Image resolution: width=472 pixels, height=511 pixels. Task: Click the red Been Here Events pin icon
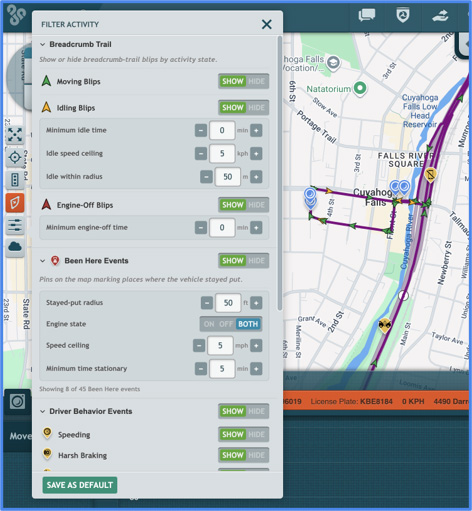click(55, 261)
